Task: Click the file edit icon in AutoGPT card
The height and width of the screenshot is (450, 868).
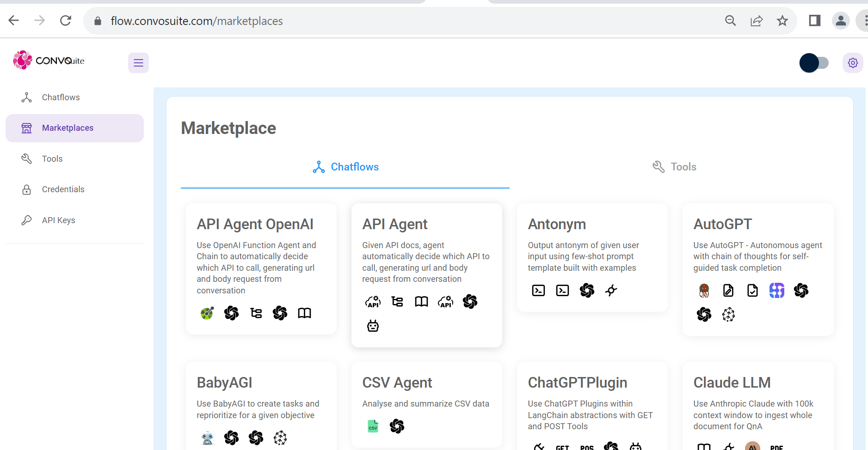Action: 728,290
